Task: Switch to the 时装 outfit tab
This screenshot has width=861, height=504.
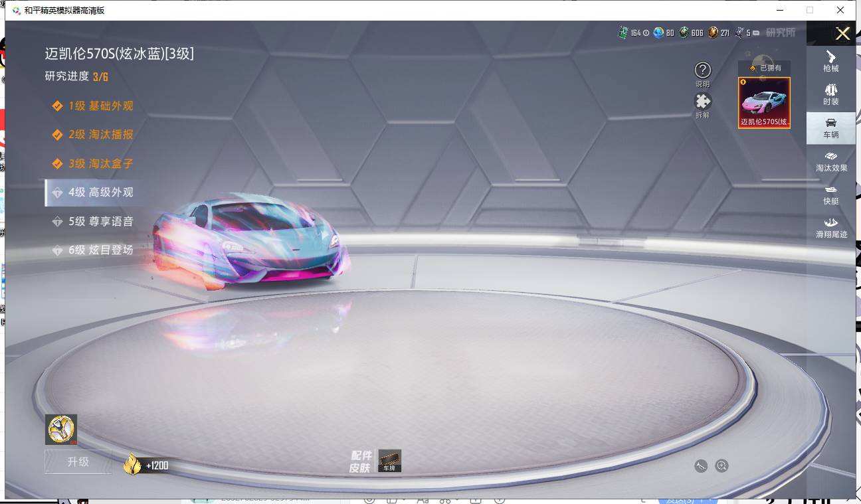Action: 830,94
